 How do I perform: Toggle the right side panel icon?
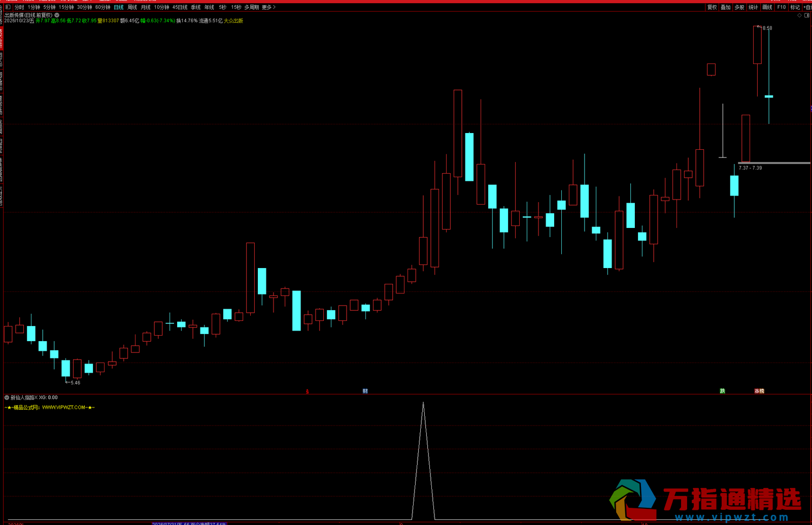807,15
